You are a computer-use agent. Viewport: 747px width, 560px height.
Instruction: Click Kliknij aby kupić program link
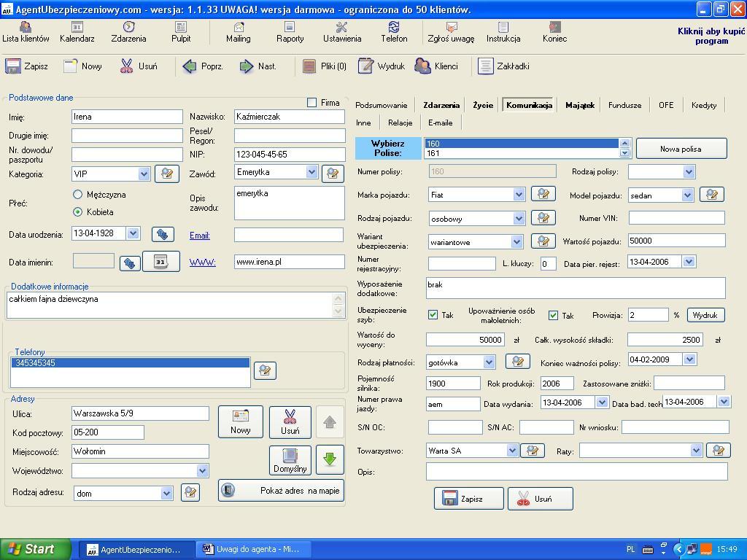pos(711,36)
